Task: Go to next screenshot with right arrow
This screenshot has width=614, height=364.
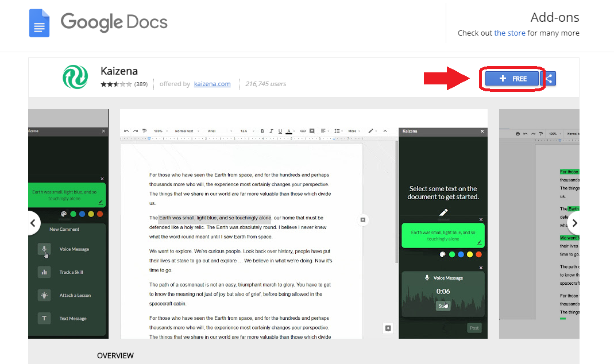Action: tap(574, 223)
